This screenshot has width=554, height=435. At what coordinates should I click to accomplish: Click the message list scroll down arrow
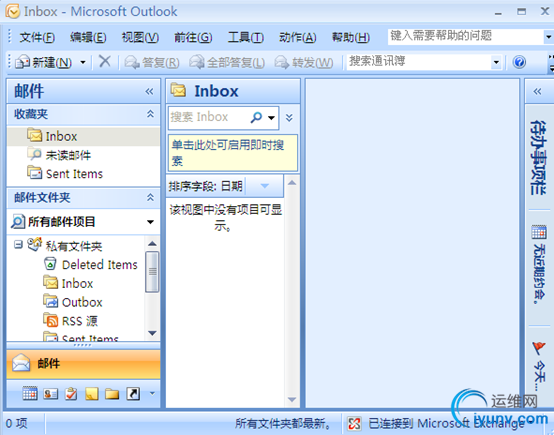[292, 400]
